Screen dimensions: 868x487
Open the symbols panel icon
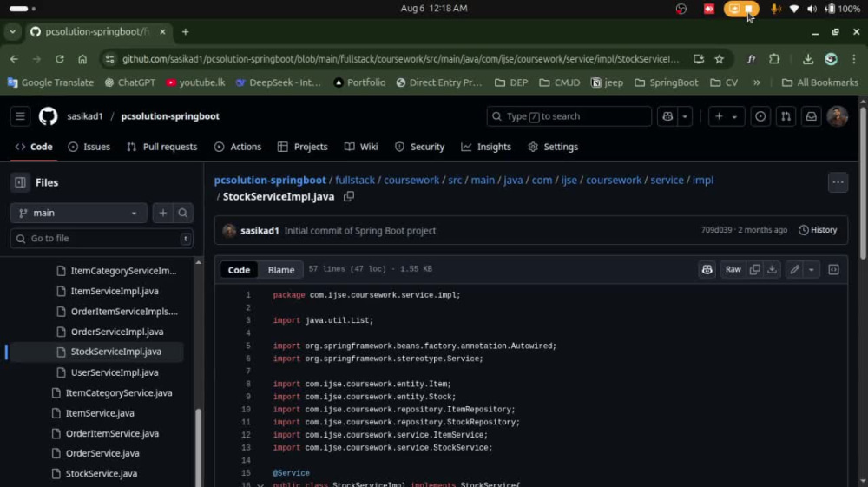click(x=833, y=269)
